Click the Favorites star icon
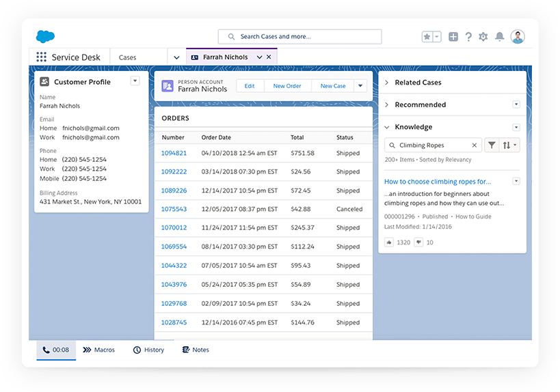 [427, 37]
